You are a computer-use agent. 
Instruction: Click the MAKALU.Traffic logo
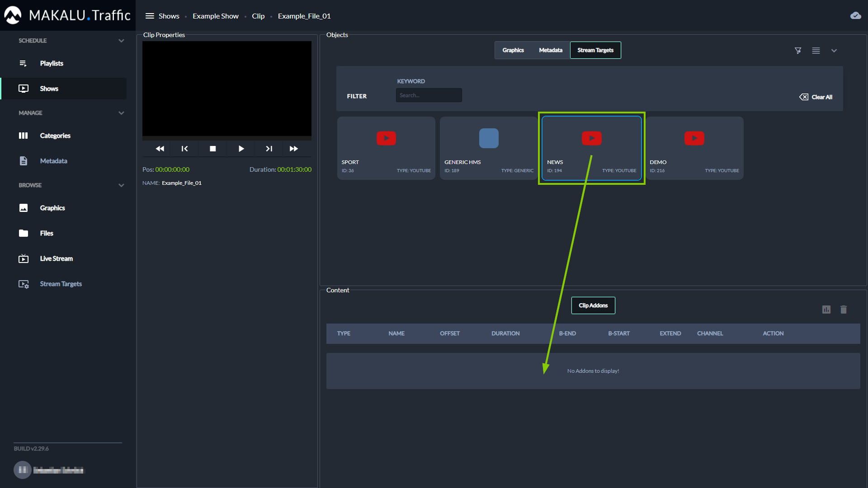coord(67,15)
